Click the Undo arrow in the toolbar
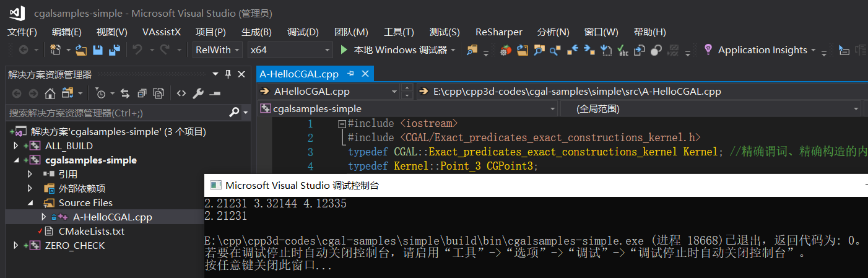Viewport: 868px width, 278px height. (137, 50)
